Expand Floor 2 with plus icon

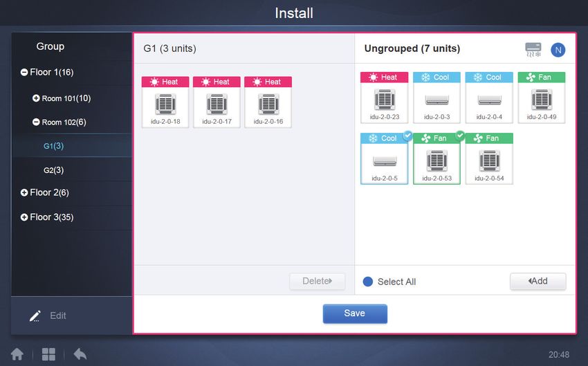pos(24,192)
